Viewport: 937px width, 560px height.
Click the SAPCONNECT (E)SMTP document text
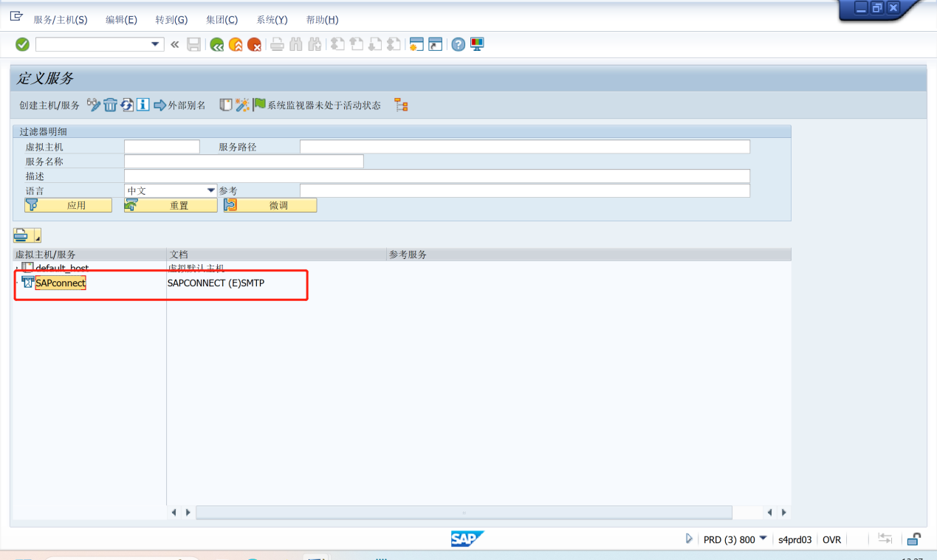point(216,283)
